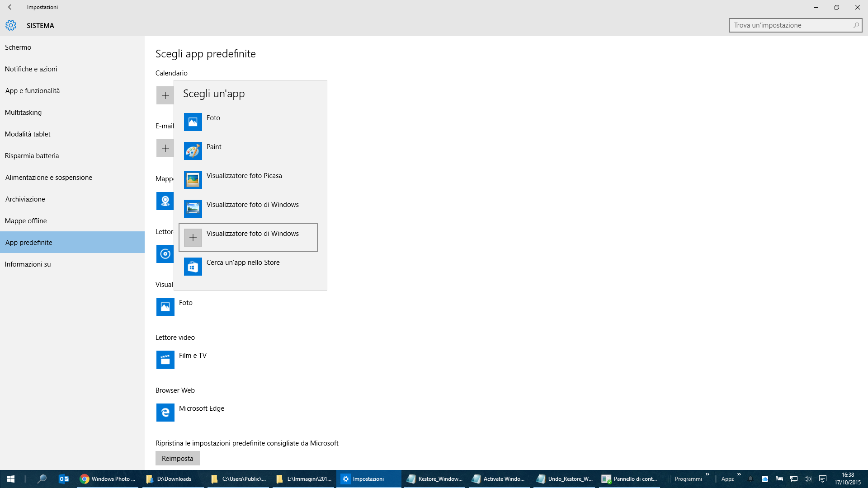This screenshot has height=488, width=868.
Task: Click Foto icon under photo viewer section
Action: click(x=165, y=307)
